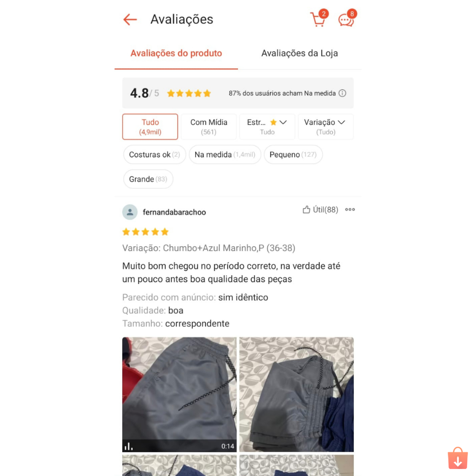476x476 pixels.
Task: Play the 0:14 review video
Action: point(179,394)
